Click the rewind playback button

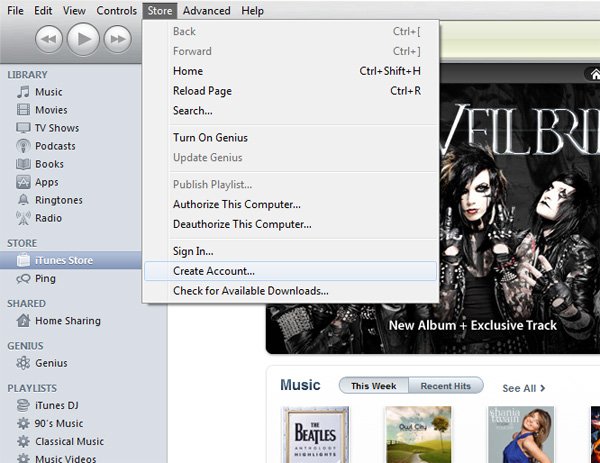pos(49,39)
